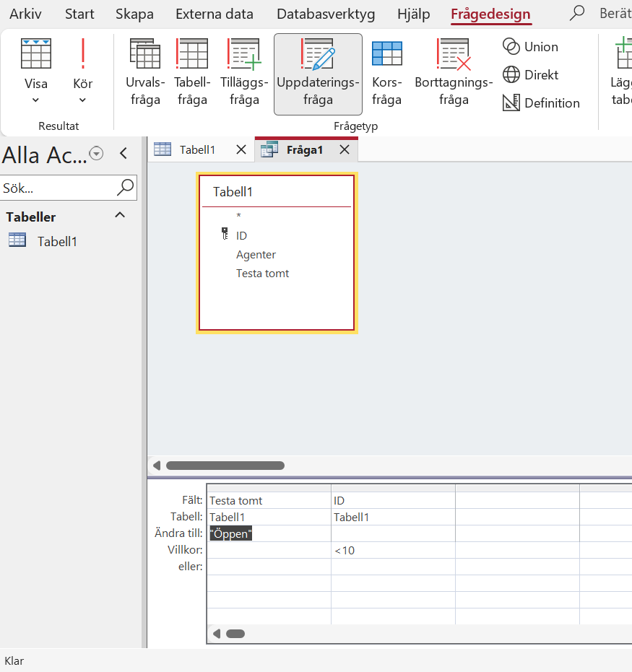
Task: Open the Definition data-definition query
Action: click(541, 102)
